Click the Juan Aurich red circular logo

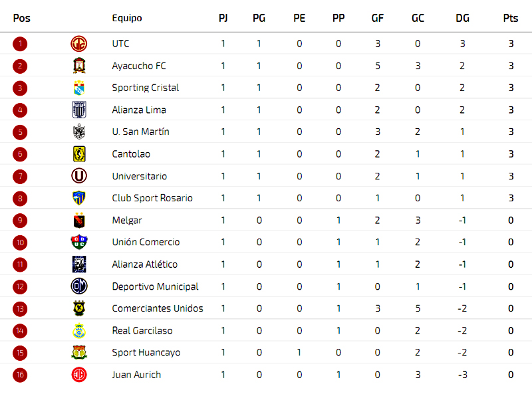click(x=79, y=375)
